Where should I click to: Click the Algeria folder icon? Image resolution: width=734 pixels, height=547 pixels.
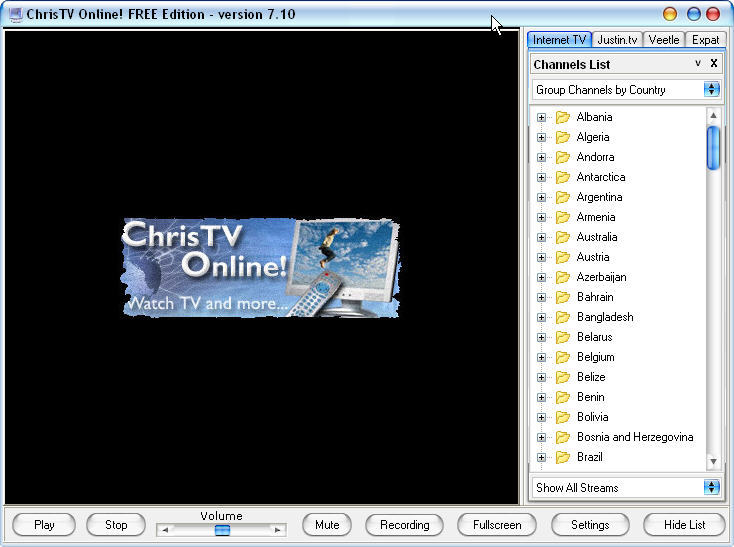[563, 137]
